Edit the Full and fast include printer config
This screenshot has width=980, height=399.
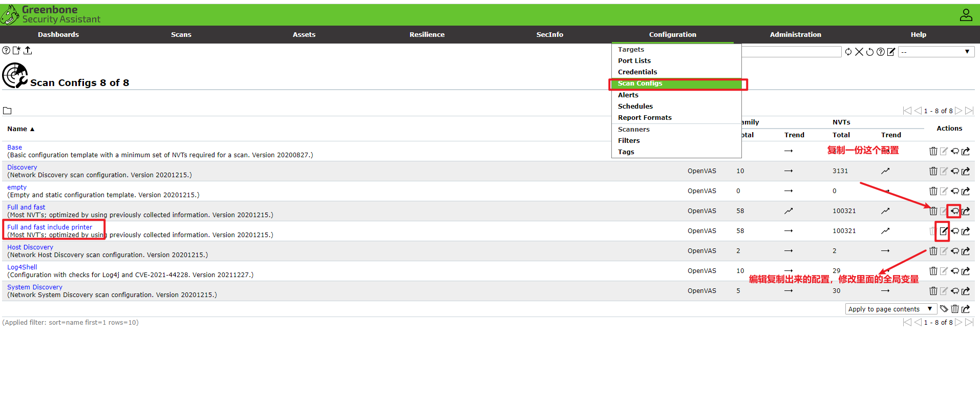coord(944,231)
